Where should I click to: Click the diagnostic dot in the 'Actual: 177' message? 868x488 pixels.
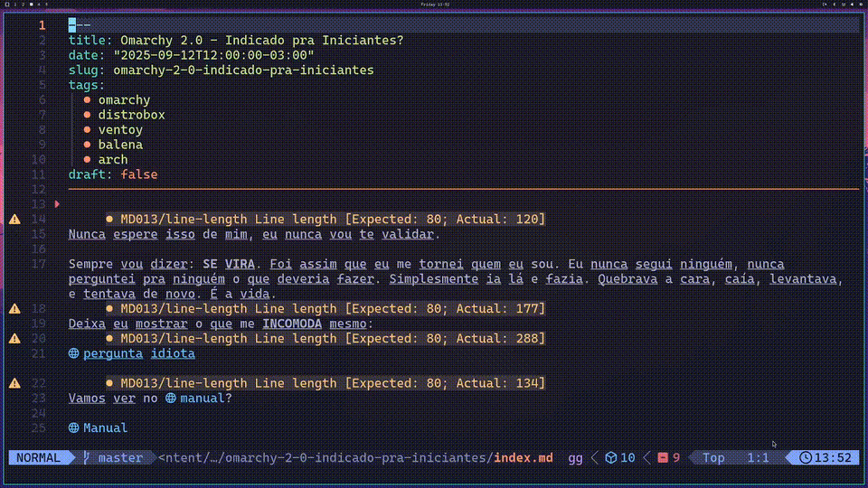(109, 309)
